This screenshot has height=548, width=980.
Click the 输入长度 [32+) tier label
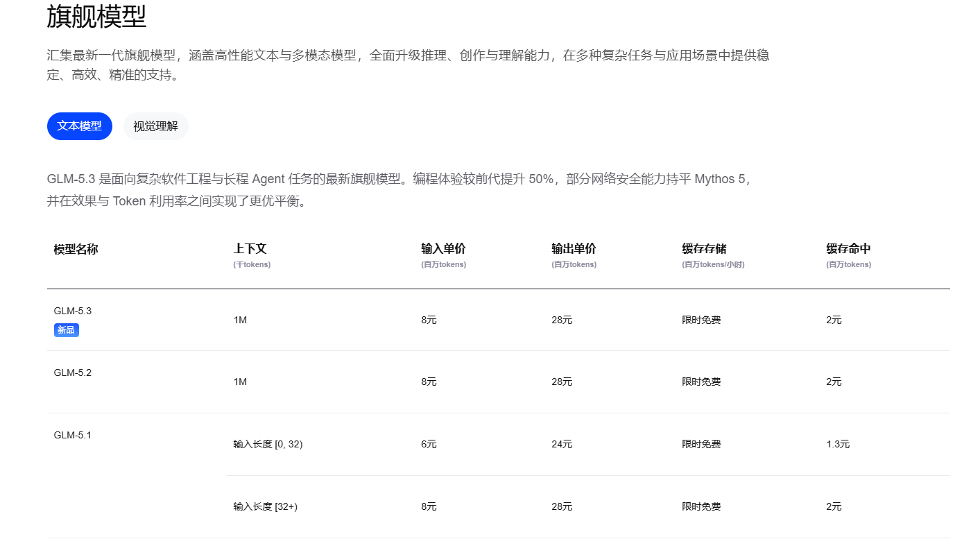click(266, 506)
